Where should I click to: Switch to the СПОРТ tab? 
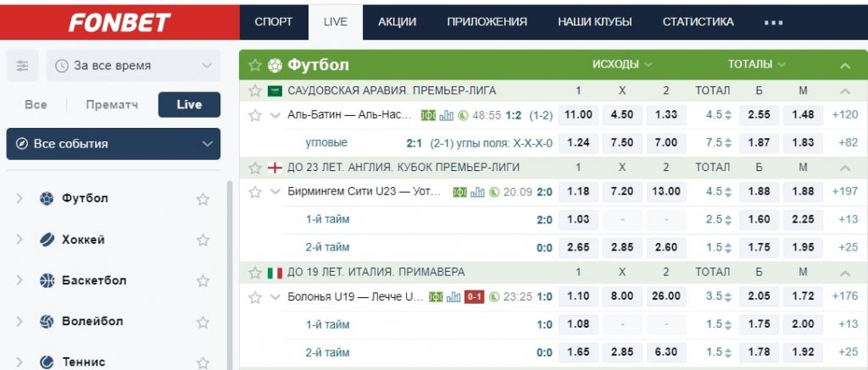(273, 22)
